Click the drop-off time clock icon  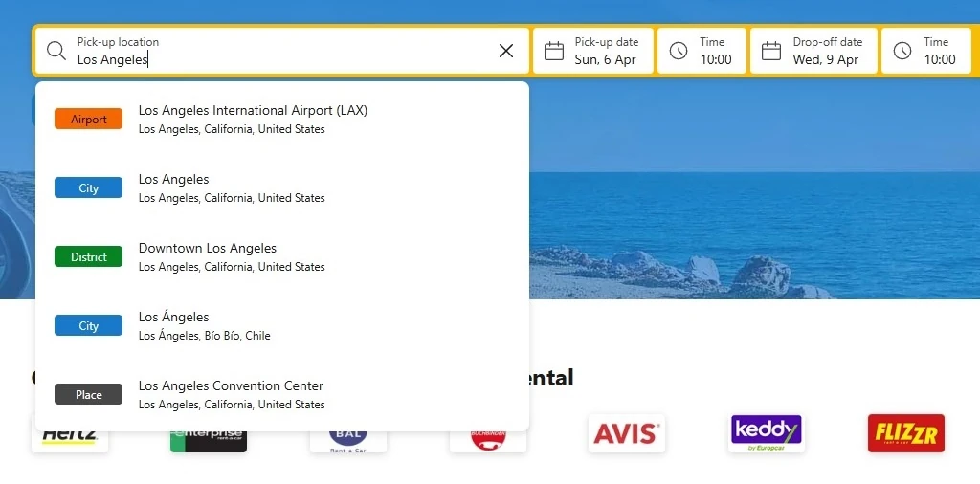(902, 51)
